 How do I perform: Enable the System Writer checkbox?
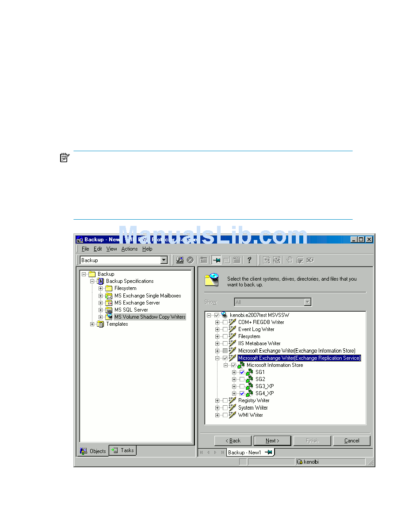pyautogui.click(x=225, y=408)
